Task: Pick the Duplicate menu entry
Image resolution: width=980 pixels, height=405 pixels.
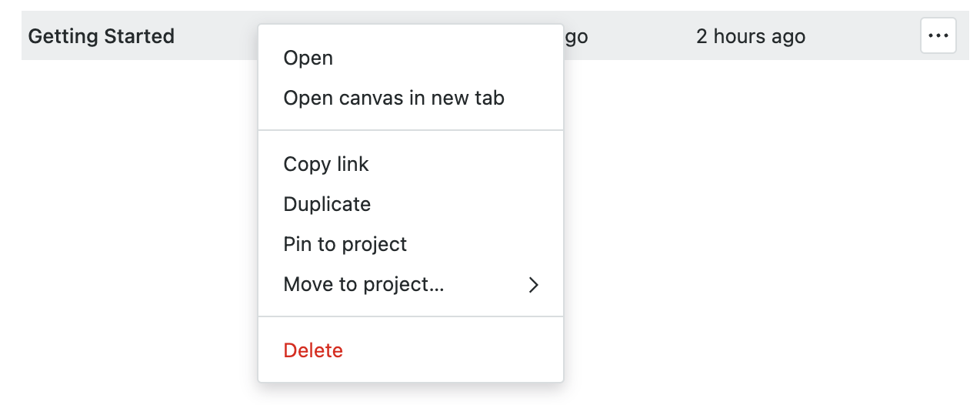Action: [x=327, y=205]
